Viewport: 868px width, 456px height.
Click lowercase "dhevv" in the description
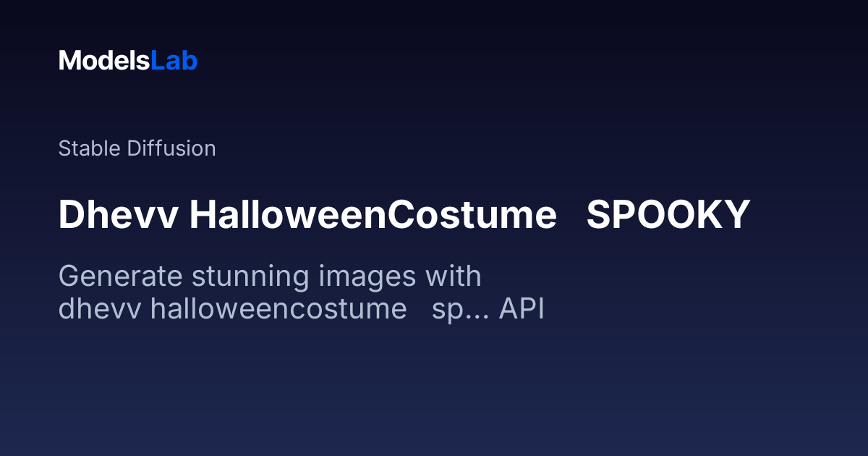100,310
